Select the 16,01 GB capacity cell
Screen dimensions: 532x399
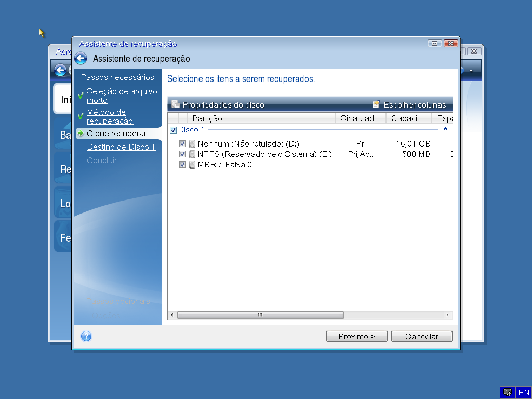click(x=413, y=144)
